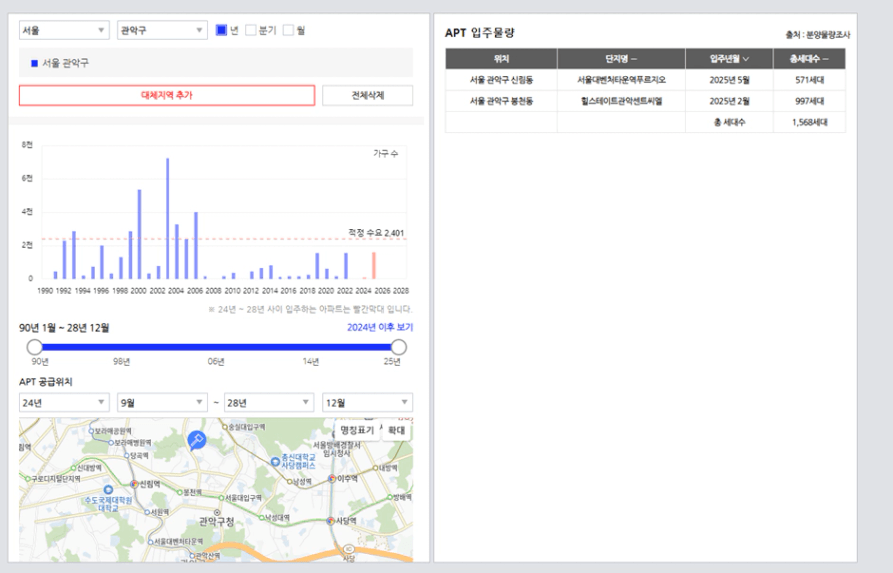Open the 9월 start month dropdown
The image size is (893, 573).
pos(162,403)
